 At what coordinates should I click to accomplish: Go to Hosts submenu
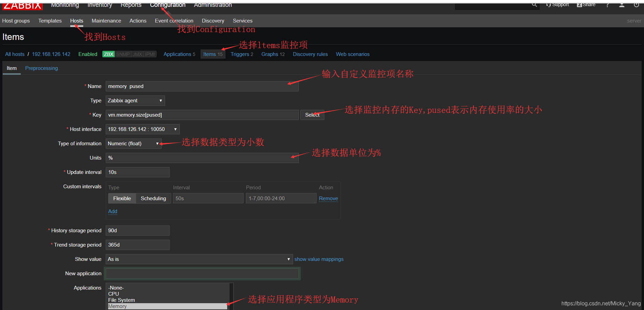click(x=77, y=21)
